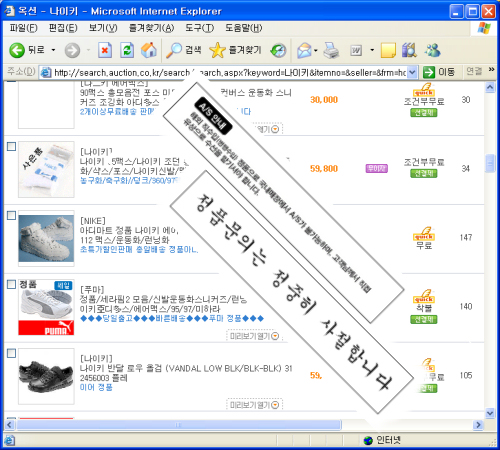Open the Messenger people icon
The width and height of the screenshot is (500, 450).
433,51
